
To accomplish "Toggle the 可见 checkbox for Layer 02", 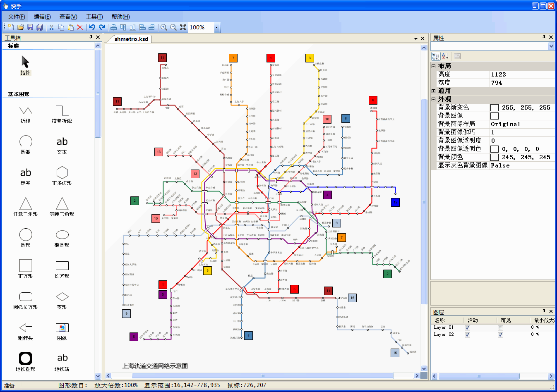I will [500, 335].
